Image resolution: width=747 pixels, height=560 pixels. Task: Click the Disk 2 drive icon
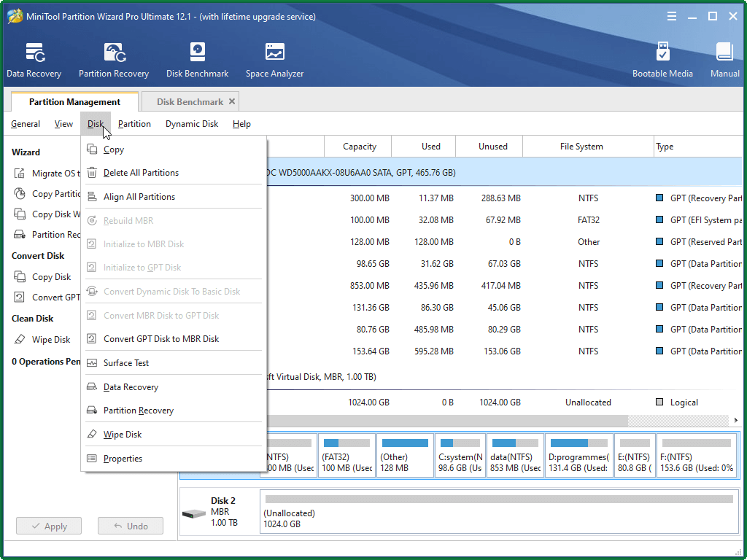point(194,514)
